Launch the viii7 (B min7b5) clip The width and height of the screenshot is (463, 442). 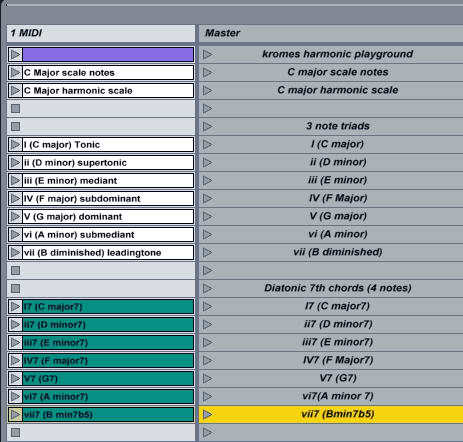point(15,414)
